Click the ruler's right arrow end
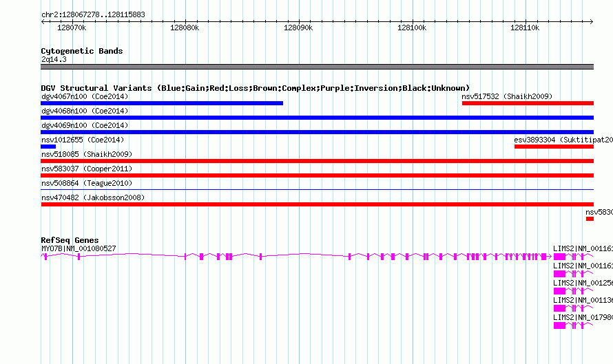Image resolution: width=613 pixels, height=364 pixels. (592, 22)
